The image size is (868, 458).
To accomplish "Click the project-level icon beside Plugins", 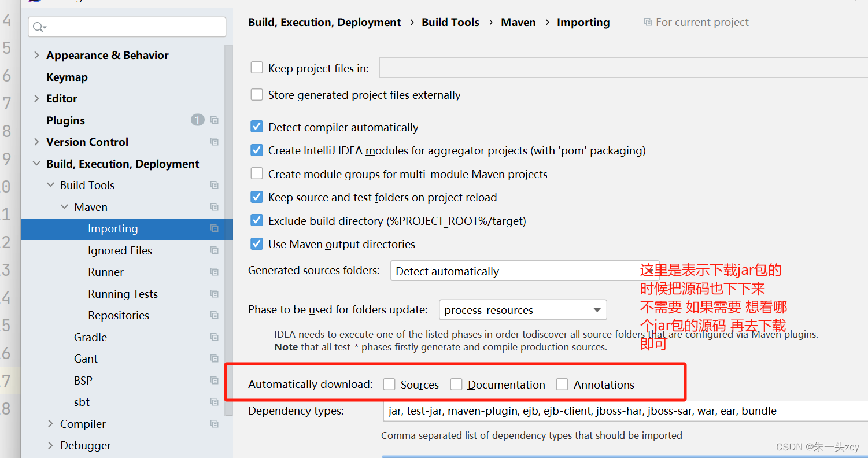I will (x=215, y=120).
